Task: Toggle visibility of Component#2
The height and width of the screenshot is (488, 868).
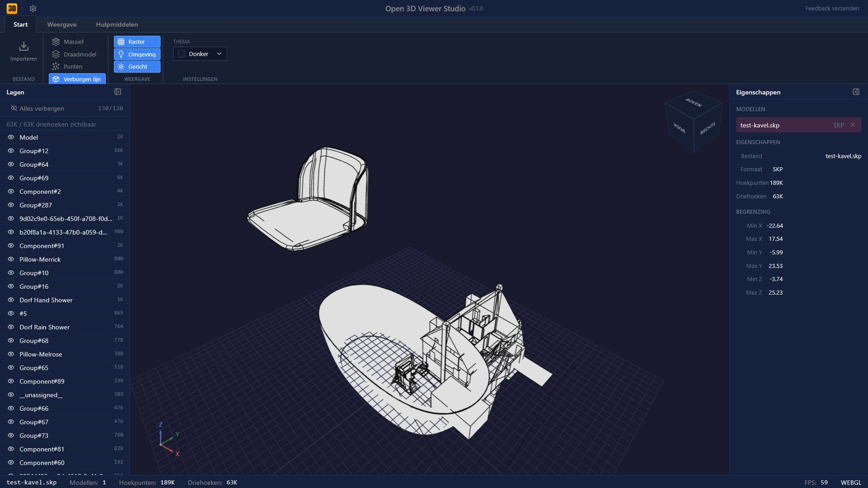Action: point(11,192)
